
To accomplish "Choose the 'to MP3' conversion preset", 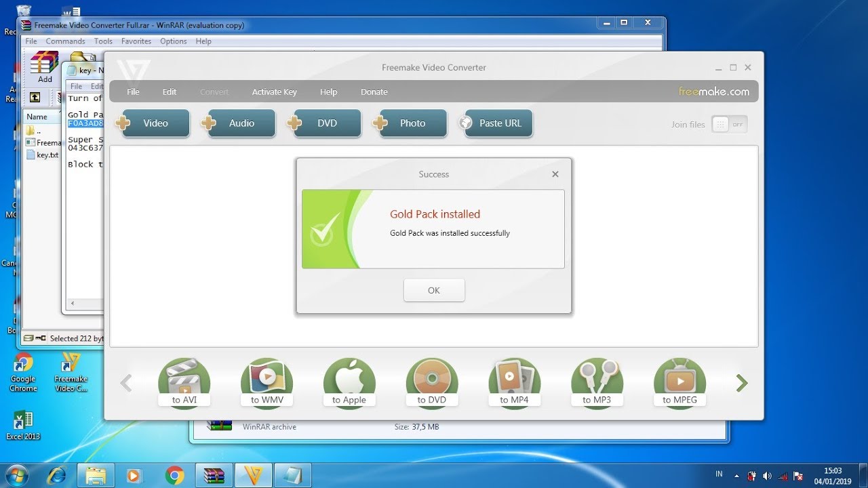I will (596, 383).
